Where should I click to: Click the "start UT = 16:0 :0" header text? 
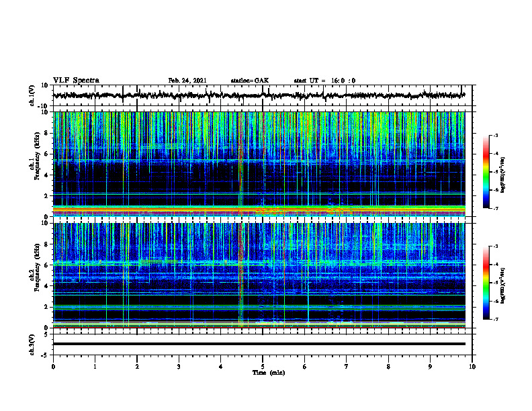coord(324,81)
